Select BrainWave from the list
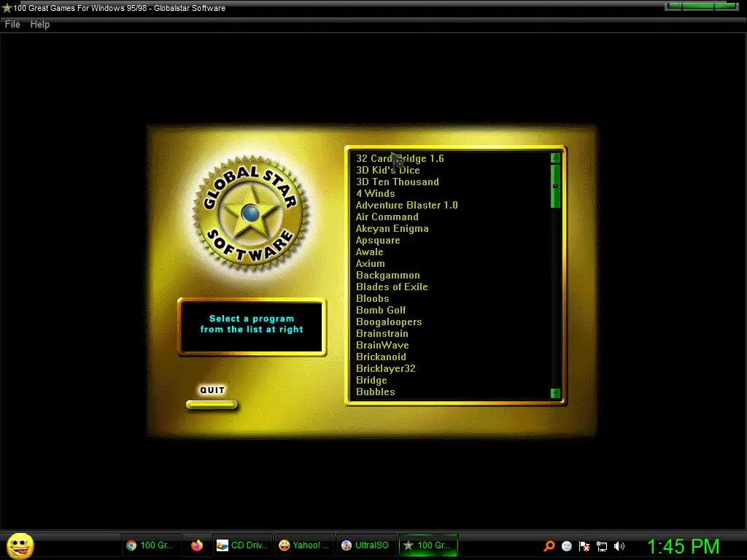 [382, 345]
